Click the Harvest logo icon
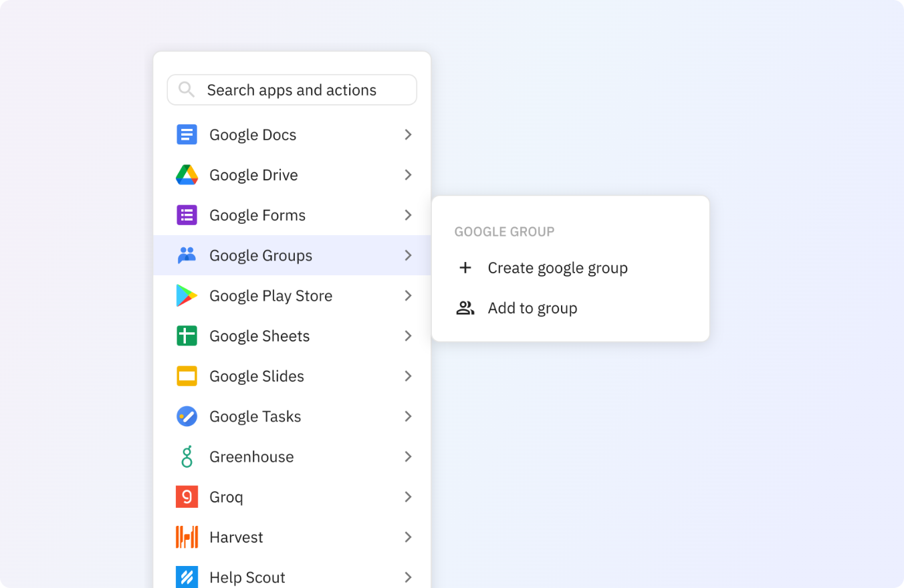904x588 pixels. coord(187,537)
